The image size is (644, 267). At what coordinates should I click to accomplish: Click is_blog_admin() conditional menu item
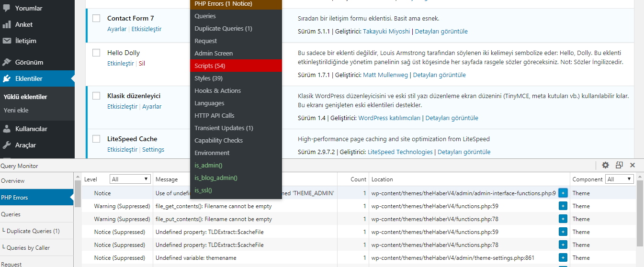pyautogui.click(x=236, y=178)
